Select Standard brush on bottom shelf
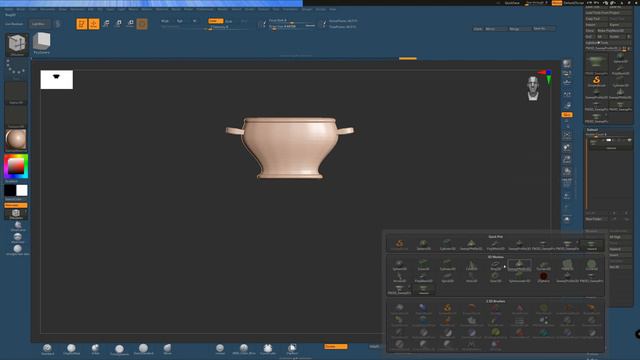 click(x=47, y=349)
